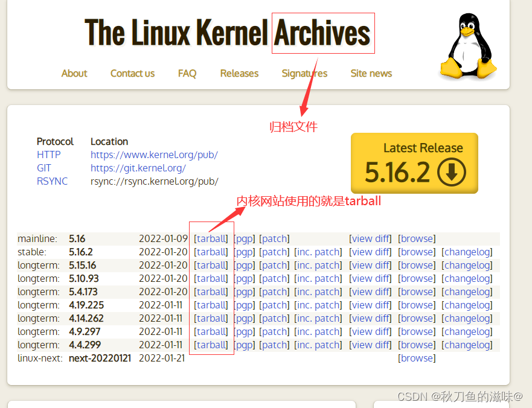The image size is (532, 408).
Task: Click the Location column header
Action: [109, 141]
